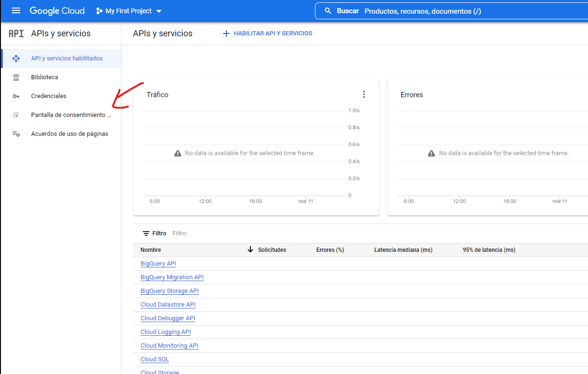Open Acuerdos de uso de páginas
This screenshot has height=374, width=588.
coord(61,134)
